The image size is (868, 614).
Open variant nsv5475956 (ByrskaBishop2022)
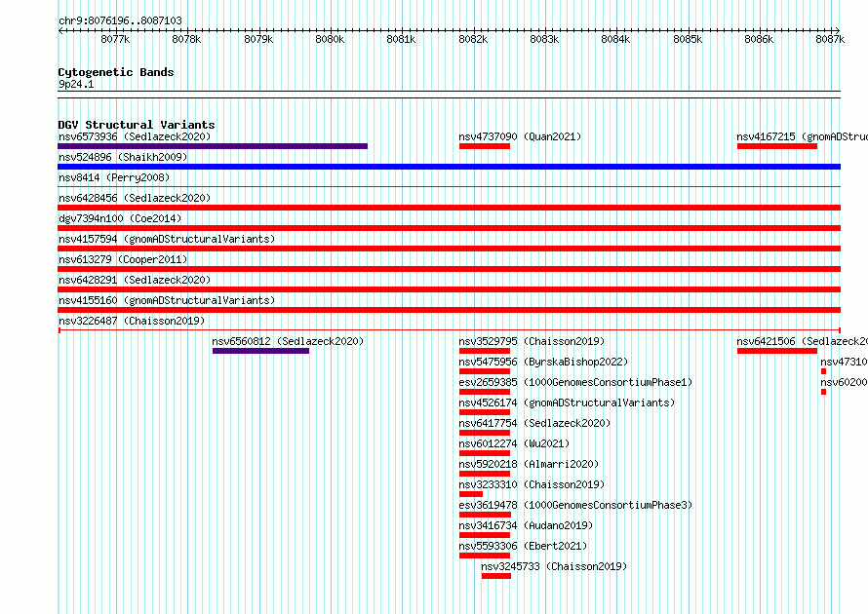pyautogui.click(x=543, y=362)
